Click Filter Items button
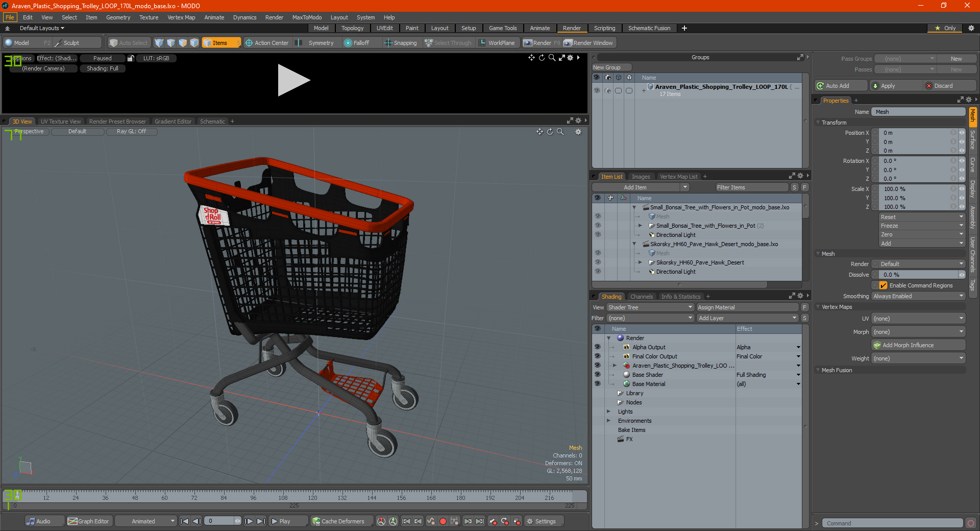The width and height of the screenshot is (980, 531). (x=751, y=187)
